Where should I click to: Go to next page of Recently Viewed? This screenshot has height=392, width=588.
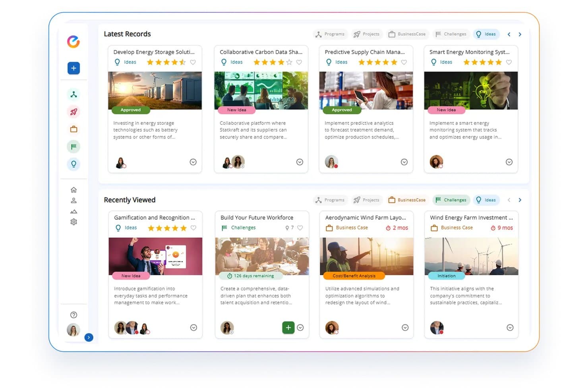pos(520,200)
